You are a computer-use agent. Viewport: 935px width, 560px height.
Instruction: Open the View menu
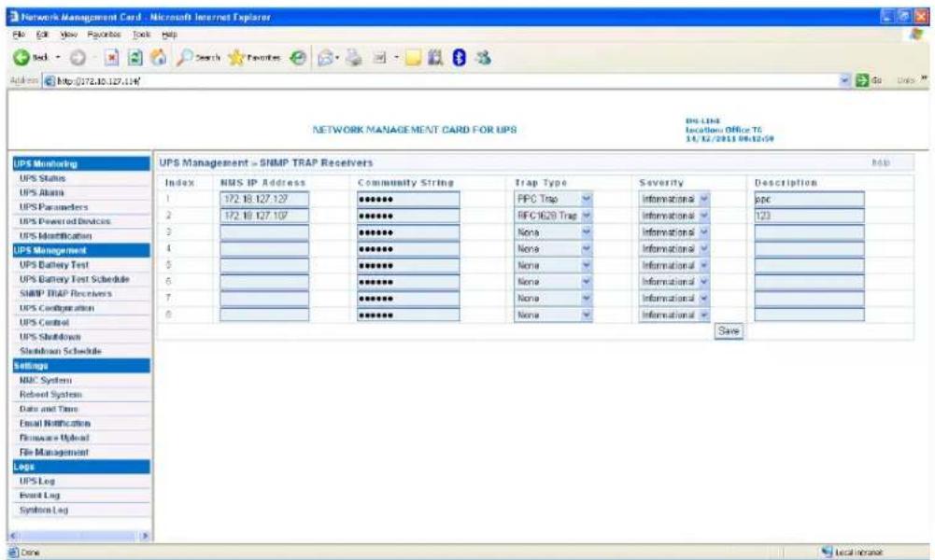(x=68, y=35)
